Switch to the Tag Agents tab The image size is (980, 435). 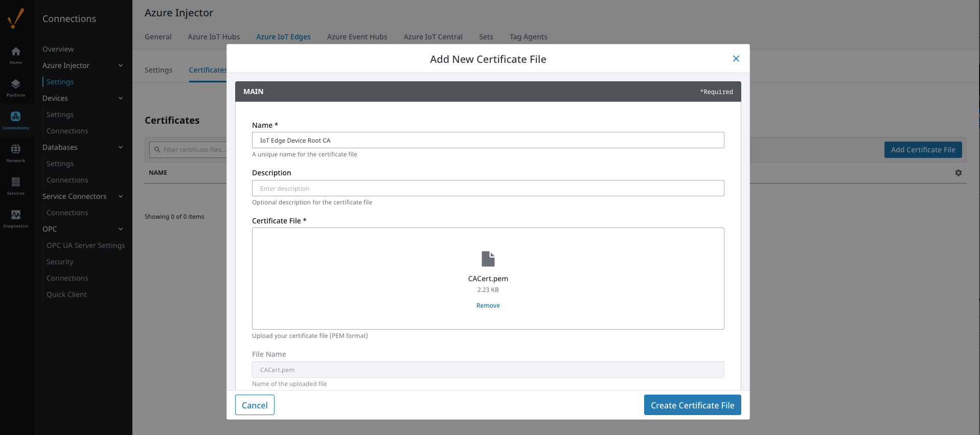click(x=528, y=37)
